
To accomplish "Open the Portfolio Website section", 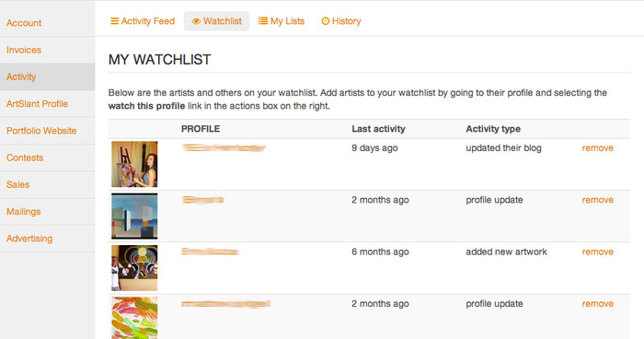I will [41, 131].
